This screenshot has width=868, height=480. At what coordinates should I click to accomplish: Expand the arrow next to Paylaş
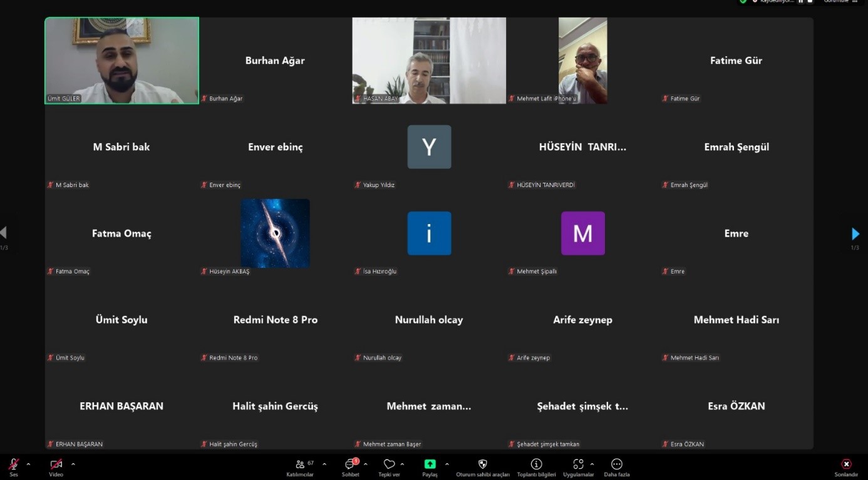pyautogui.click(x=447, y=464)
